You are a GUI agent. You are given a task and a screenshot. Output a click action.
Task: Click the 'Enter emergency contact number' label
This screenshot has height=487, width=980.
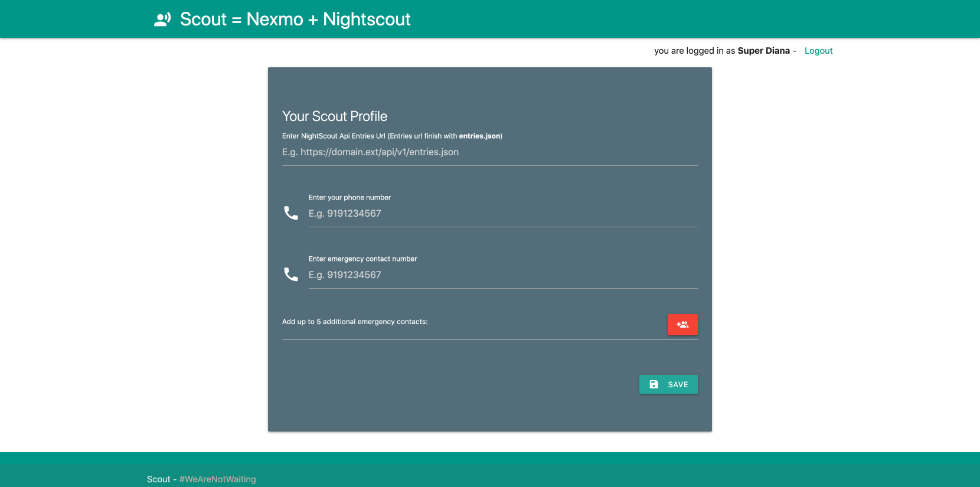click(x=362, y=259)
